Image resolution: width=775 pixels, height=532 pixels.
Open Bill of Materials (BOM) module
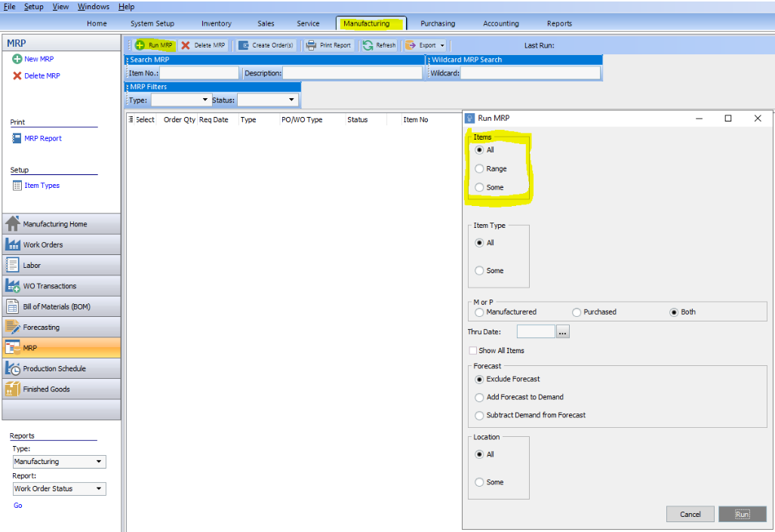[x=61, y=306]
